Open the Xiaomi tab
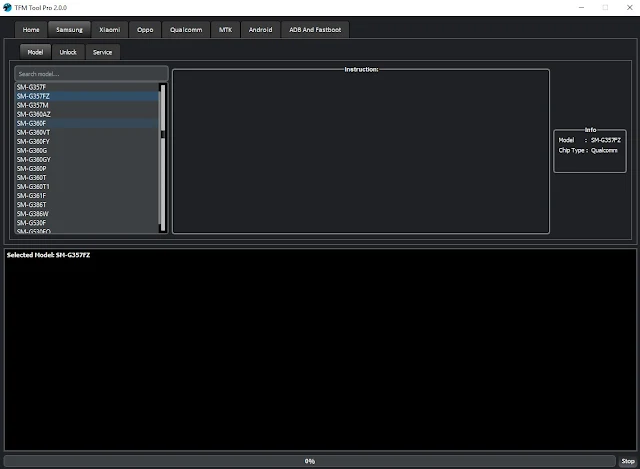Screen dimensions: 640x469 109,30
